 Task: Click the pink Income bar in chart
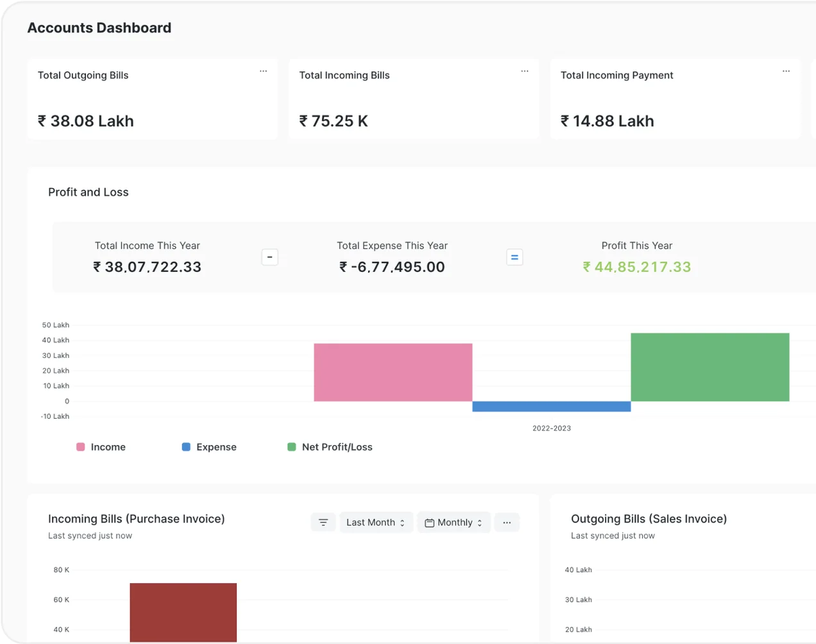[393, 373]
